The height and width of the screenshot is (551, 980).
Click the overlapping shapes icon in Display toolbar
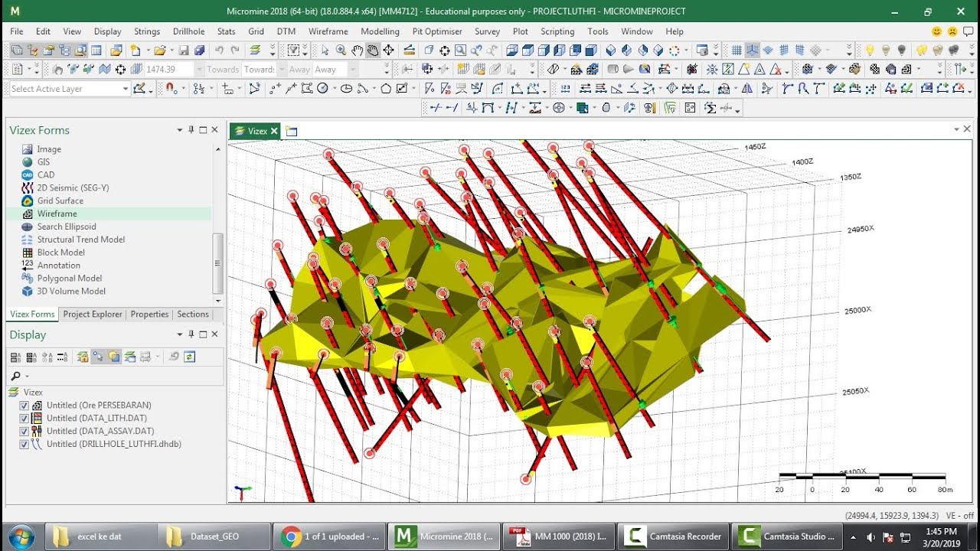(x=114, y=356)
